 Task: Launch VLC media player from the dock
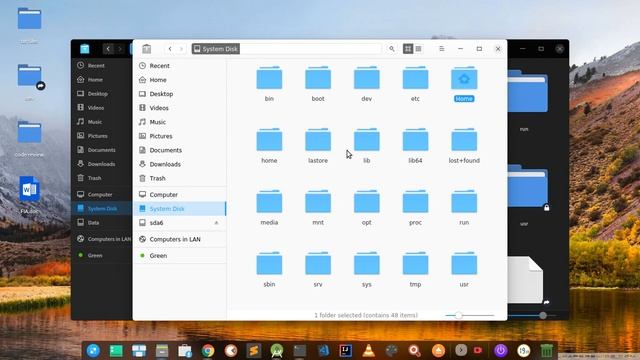click(368, 350)
